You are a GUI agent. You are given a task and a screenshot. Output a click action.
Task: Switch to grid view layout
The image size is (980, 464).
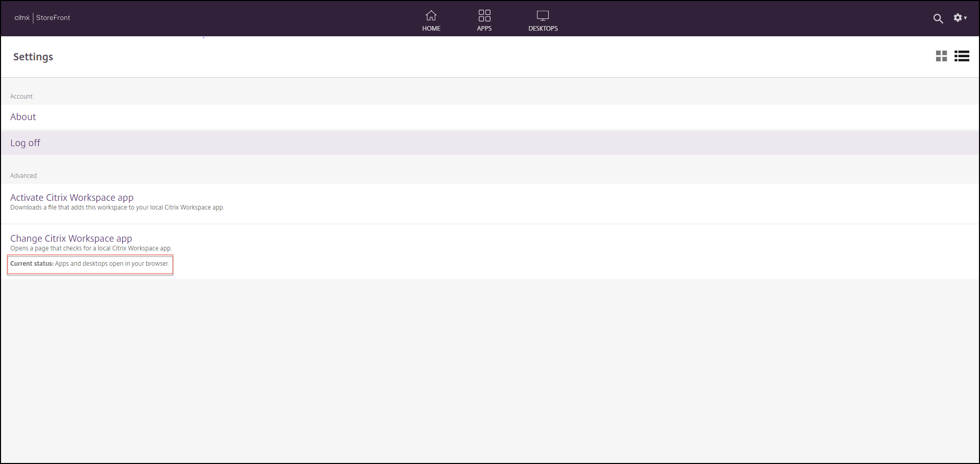coord(941,56)
